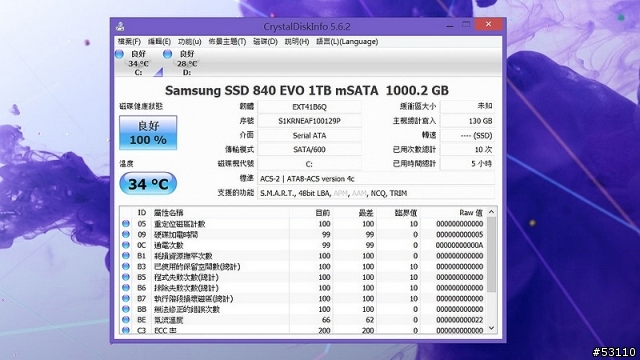The image size is (640, 360).
Task: Click the status orb for attribute B3
Action: pos(126,267)
